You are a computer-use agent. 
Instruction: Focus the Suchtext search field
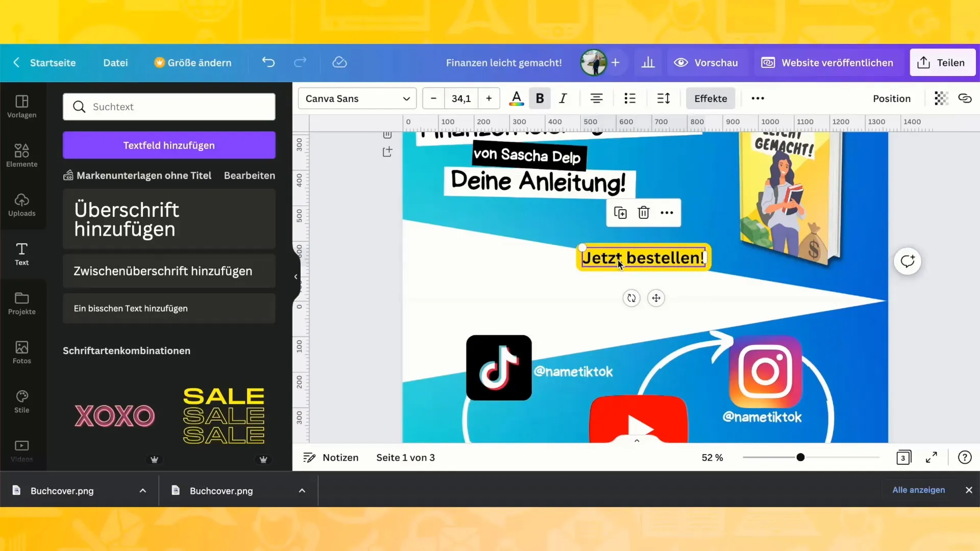click(169, 107)
